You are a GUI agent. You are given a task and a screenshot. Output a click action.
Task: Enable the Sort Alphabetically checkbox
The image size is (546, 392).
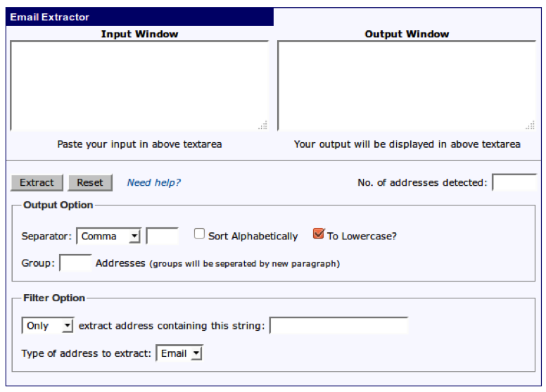tap(199, 234)
